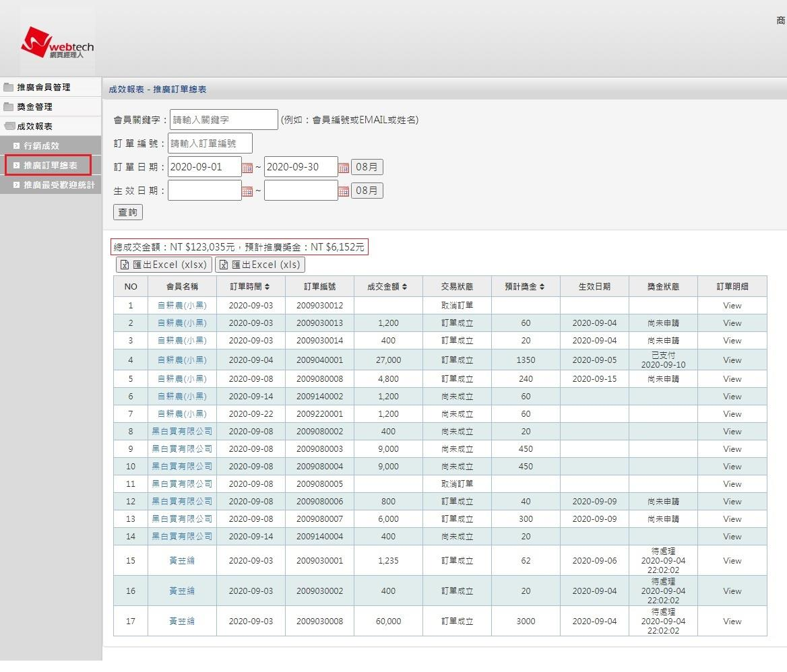
Task: Click the webtech logo
Action: pos(57,45)
